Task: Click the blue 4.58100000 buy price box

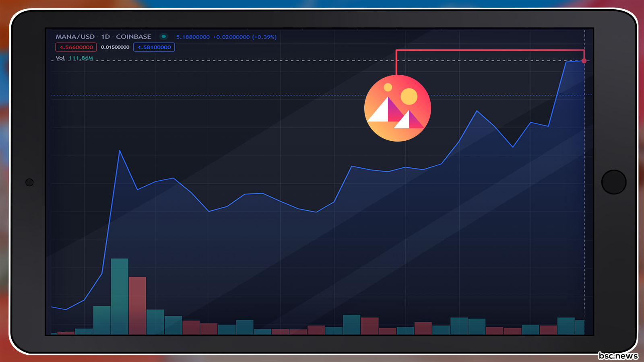Action: 154,47
